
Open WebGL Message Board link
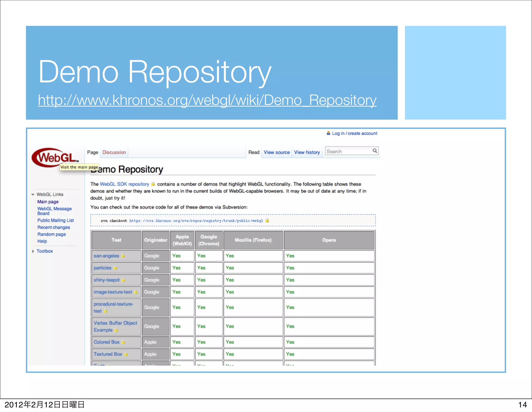(54, 211)
